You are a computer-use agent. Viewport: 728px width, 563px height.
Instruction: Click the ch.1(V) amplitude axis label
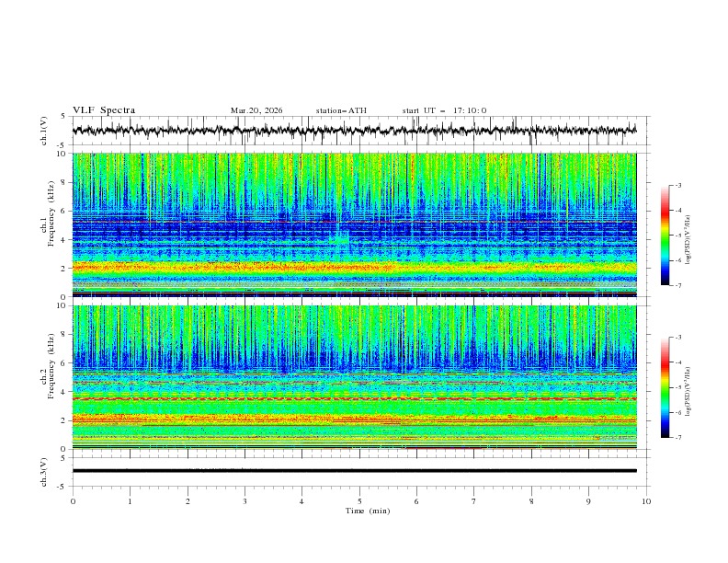coord(44,131)
